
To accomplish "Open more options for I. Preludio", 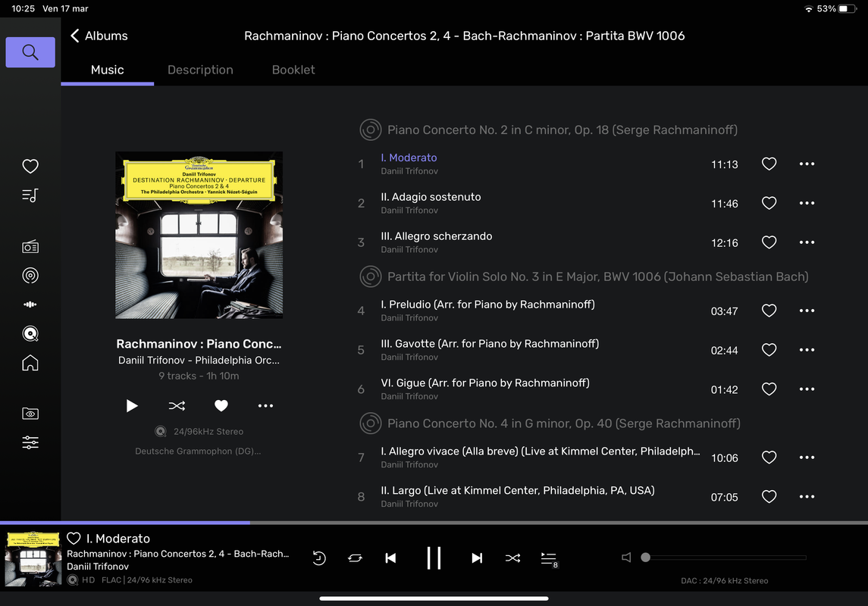I will (x=807, y=311).
